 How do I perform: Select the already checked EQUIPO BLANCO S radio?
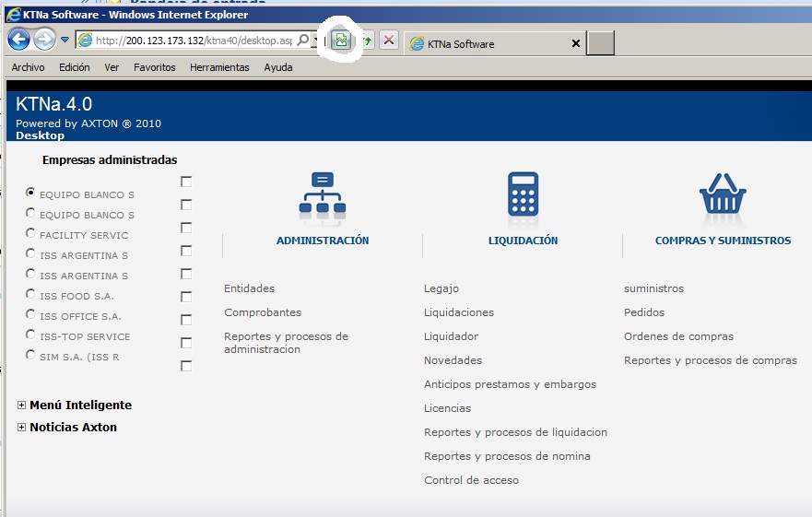[x=30, y=193]
